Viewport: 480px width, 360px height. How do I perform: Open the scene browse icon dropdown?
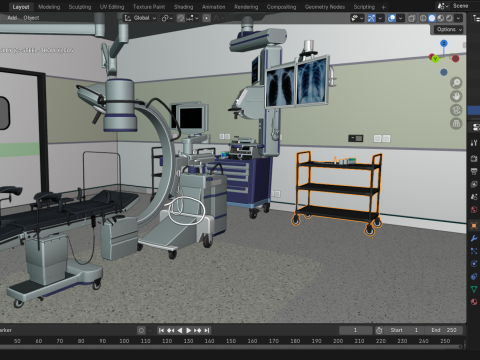coord(442,6)
